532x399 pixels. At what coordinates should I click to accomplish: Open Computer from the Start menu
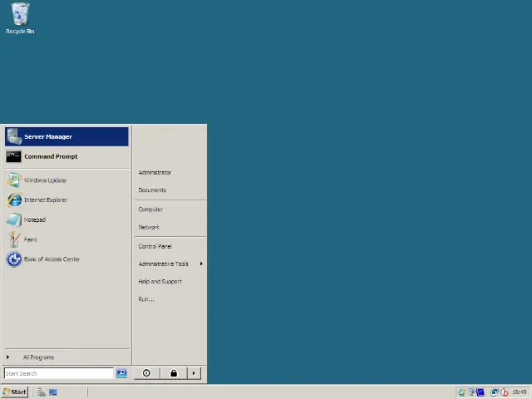tap(150, 209)
